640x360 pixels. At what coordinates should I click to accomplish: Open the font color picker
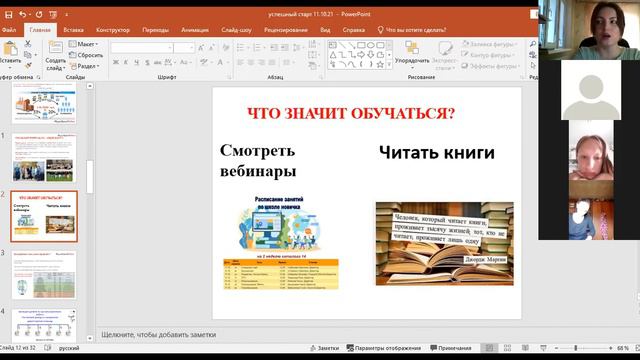[x=221, y=62]
